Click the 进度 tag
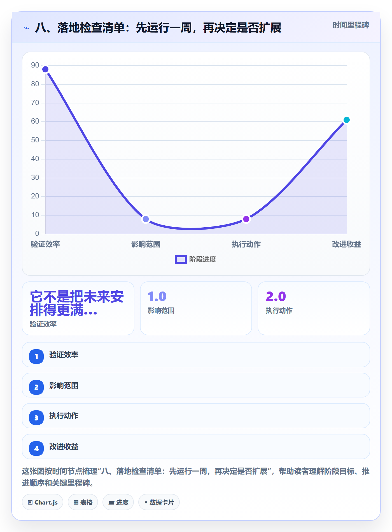 pos(118,502)
